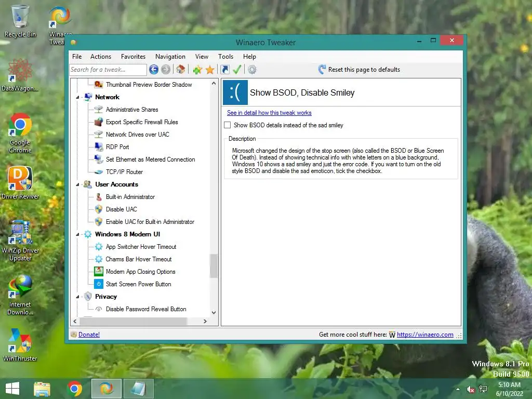Click the Windows Start button on taskbar
Viewport: 532px width, 399px height.
[x=12, y=389]
